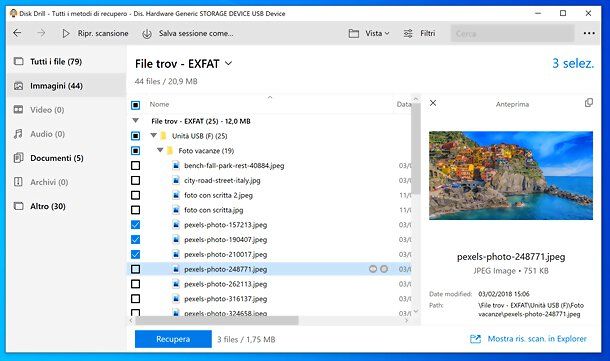
Task: Sort by the Nome column header
Action: point(159,104)
